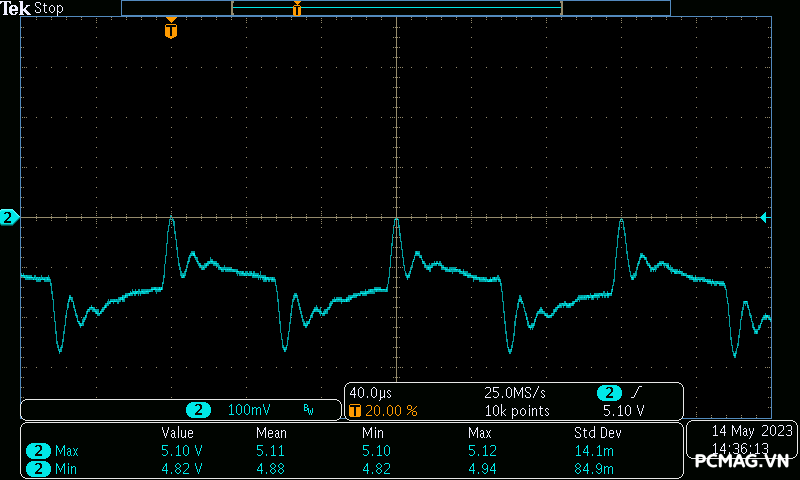Viewport: 800px width, 480px height.
Task: Click the Std Dev column header
Action: pyautogui.click(x=596, y=433)
